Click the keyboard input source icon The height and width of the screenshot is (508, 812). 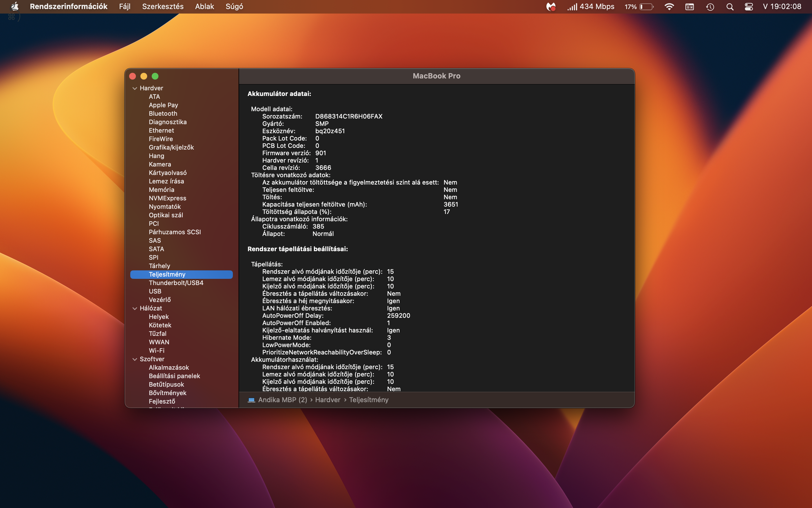690,6
